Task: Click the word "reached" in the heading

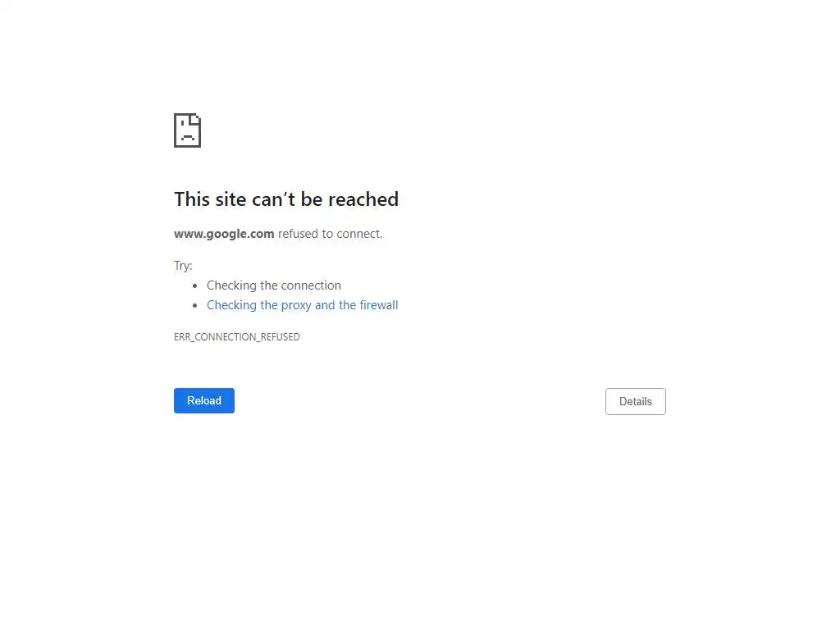Action: pyautogui.click(x=363, y=199)
